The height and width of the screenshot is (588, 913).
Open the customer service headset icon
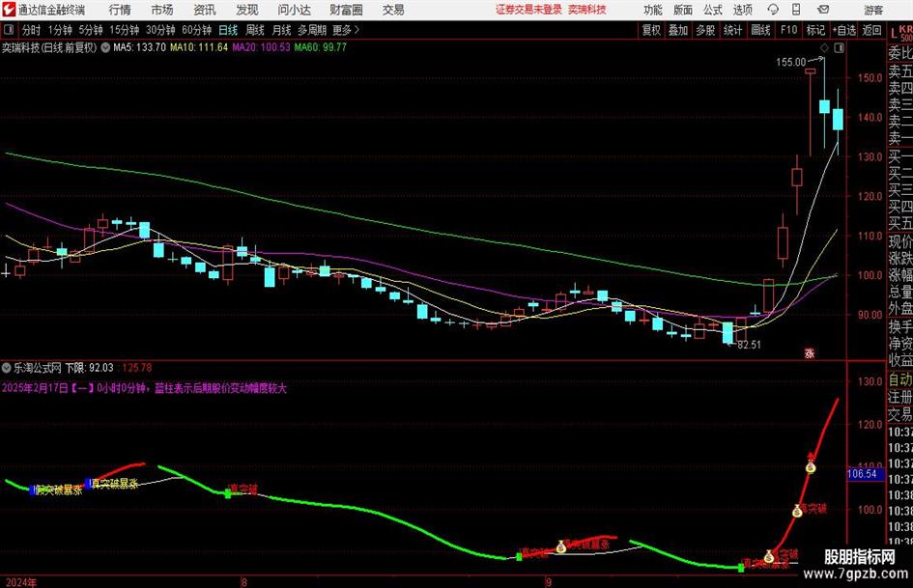tap(773, 10)
